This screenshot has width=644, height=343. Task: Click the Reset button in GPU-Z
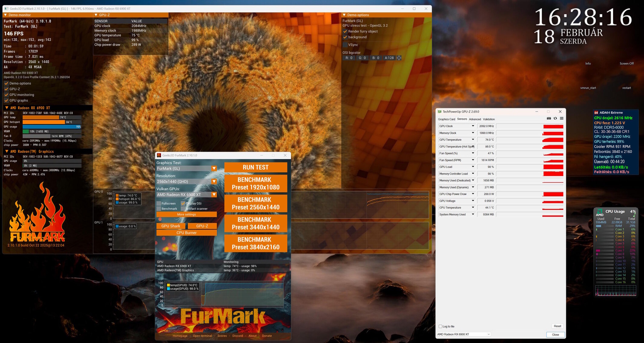557,326
